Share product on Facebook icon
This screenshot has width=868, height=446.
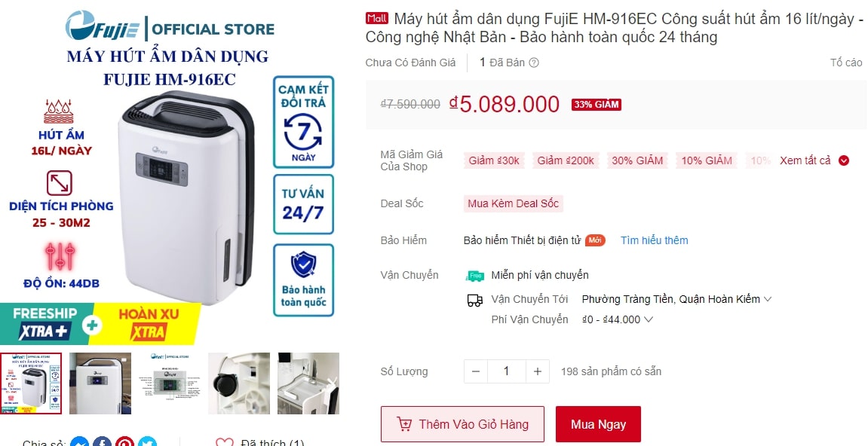[103, 442]
